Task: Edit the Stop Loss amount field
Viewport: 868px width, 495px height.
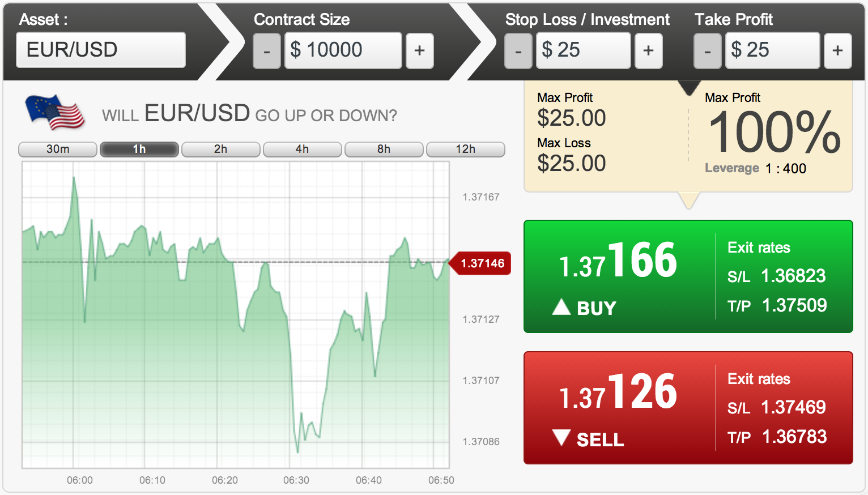Action: [x=583, y=50]
